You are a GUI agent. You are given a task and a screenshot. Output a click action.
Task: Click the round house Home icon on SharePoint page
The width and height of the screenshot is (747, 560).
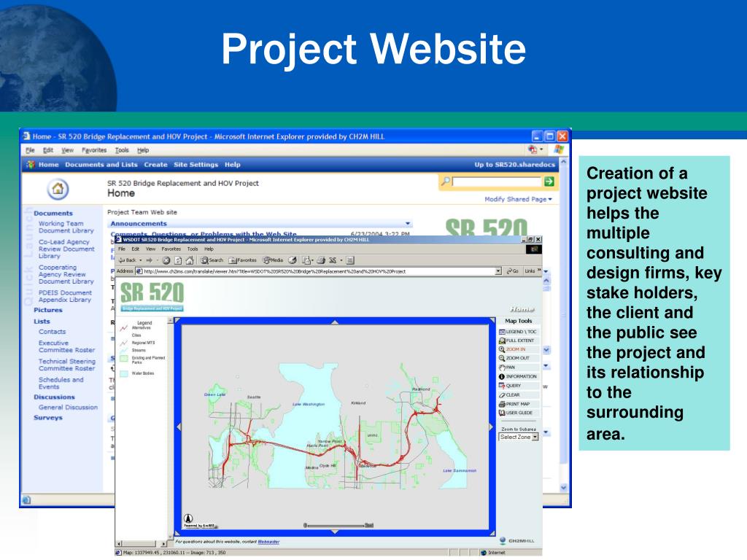[58, 189]
